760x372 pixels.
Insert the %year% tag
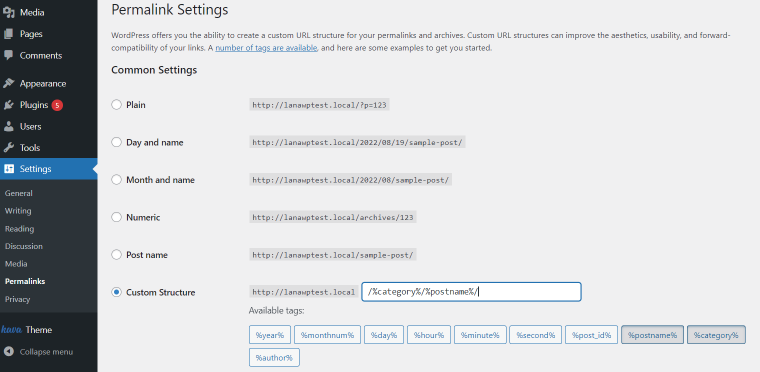tap(270, 335)
